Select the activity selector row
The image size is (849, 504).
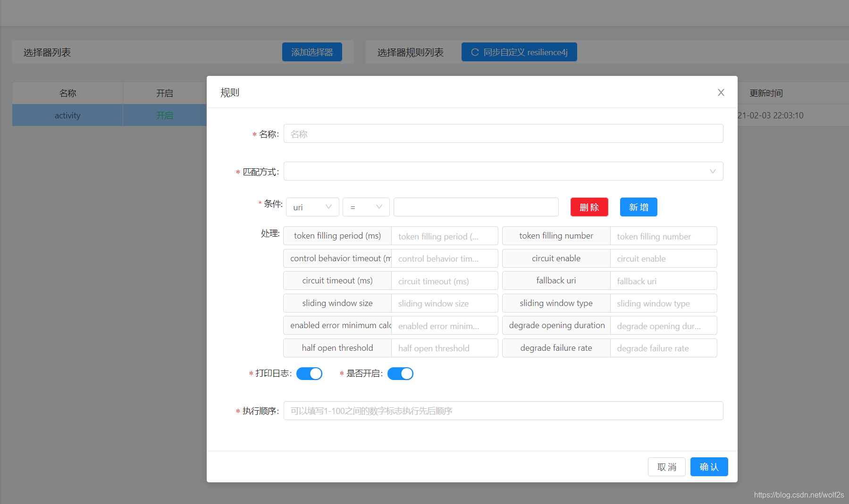click(x=109, y=115)
